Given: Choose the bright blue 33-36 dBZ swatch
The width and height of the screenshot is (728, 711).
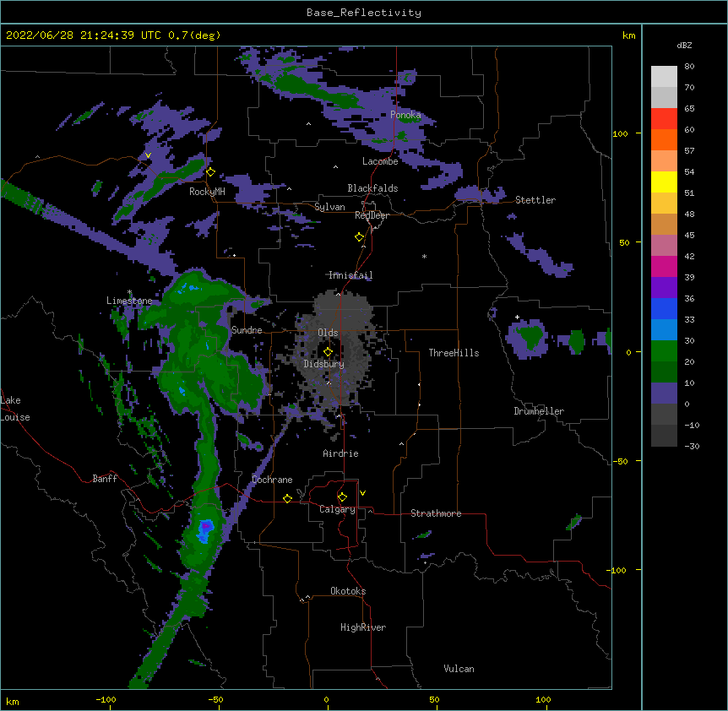Looking at the screenshot, I should (x=664, y=308).
